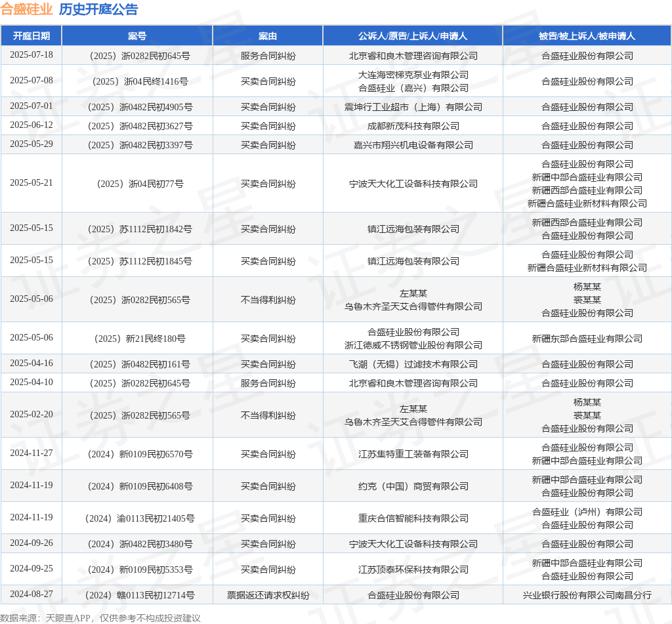Click plaintiff 震坤行工业超市（上海）有限公司
Image resolution: width=672 pixels, height=624 pixels.
pos(413,107)
